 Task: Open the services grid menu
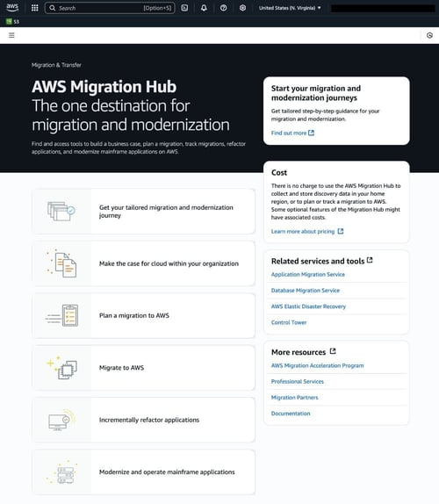(x=35, y=8)
